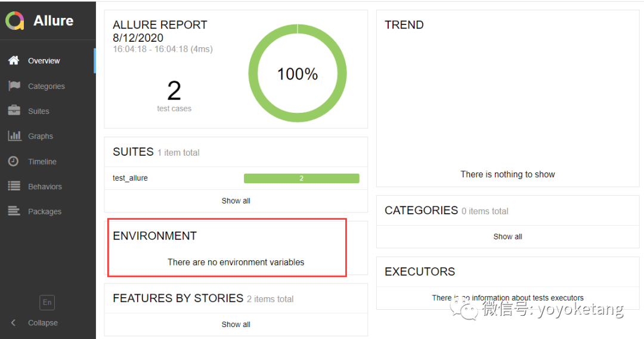Click the ALLURE REPORT 8/12/2020 title
The height and width of the screenshot is (339, 644).
[160, 31]
